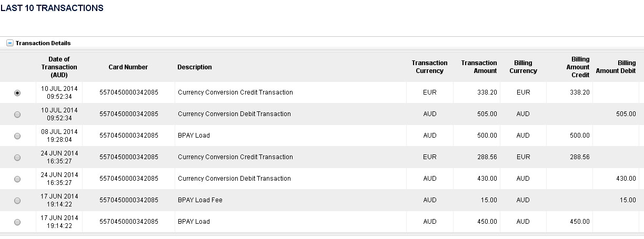Click the Card Number column header
Viewport: 644px width, 239px height.
(x=128, y=67)
